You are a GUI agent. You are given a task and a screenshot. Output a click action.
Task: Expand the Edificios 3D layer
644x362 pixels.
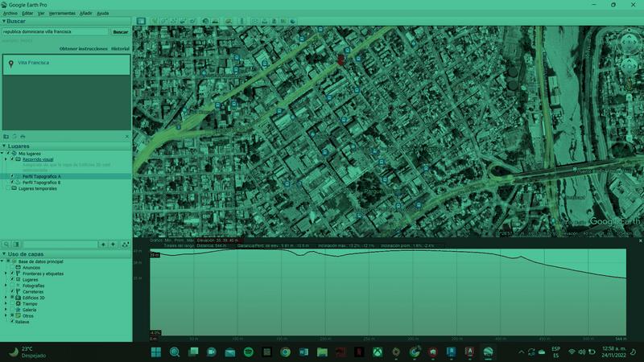(x=6, y=298)
